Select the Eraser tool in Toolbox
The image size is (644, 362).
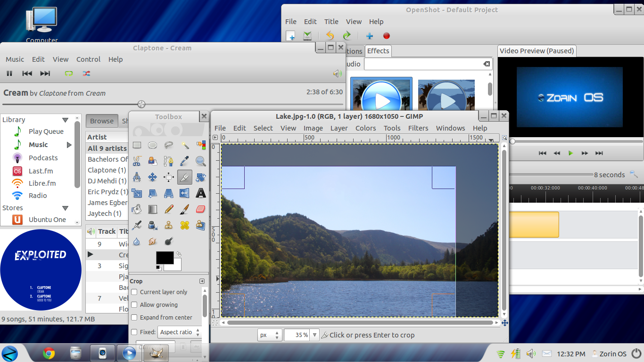click(201, 209)
